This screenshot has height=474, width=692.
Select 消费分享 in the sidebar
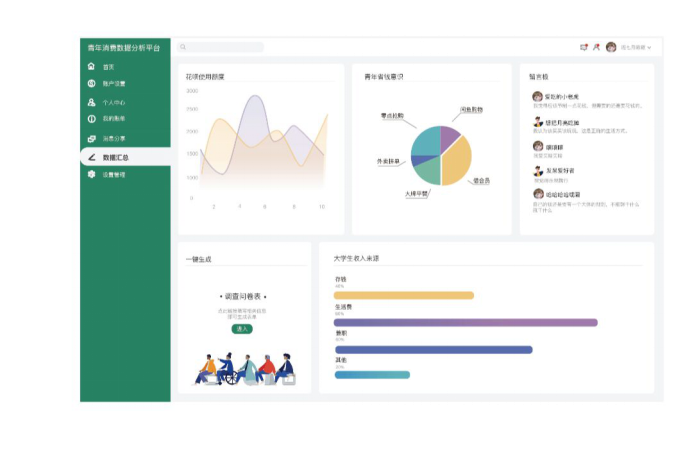click(114, 139)
